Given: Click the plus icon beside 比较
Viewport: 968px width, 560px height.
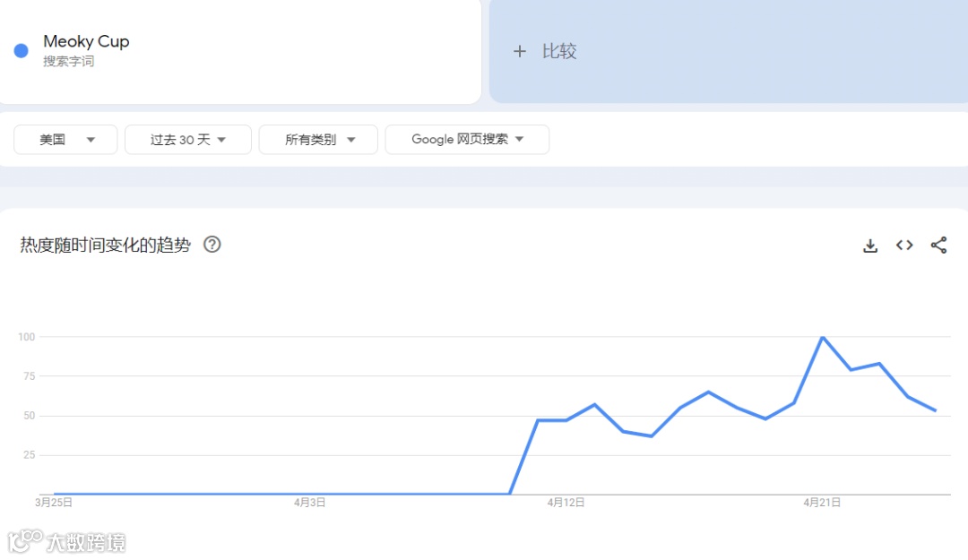Looking at the screenshot, I should point(520,51).
